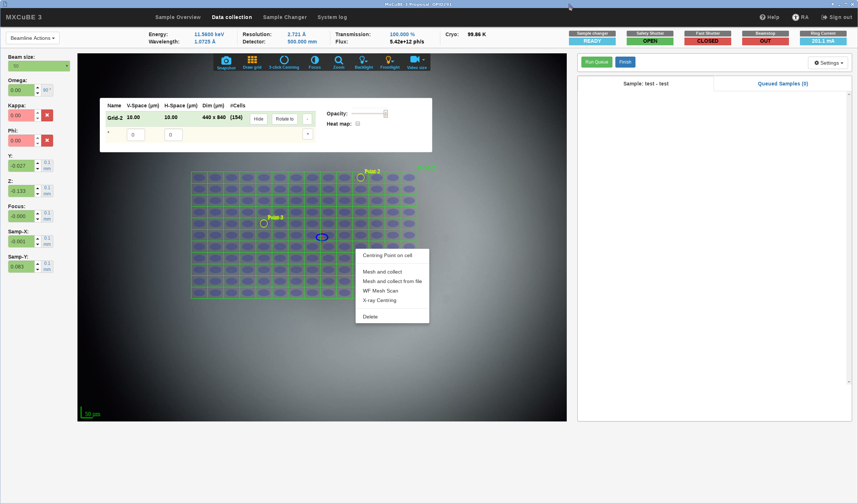858x504 pixels.
Task: Enable the Heat map checkbox
Action: [358, 123]
